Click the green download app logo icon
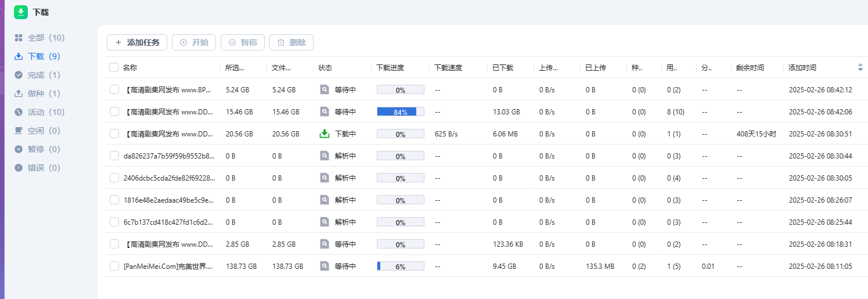The height and width of the screenshot is (299, 868). tap(21, 12)
